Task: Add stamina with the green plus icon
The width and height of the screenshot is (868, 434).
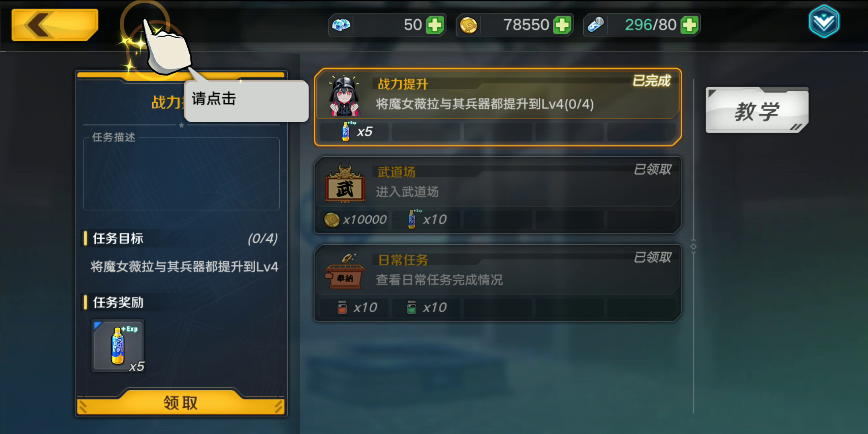Action: click(x=689, y=25)
